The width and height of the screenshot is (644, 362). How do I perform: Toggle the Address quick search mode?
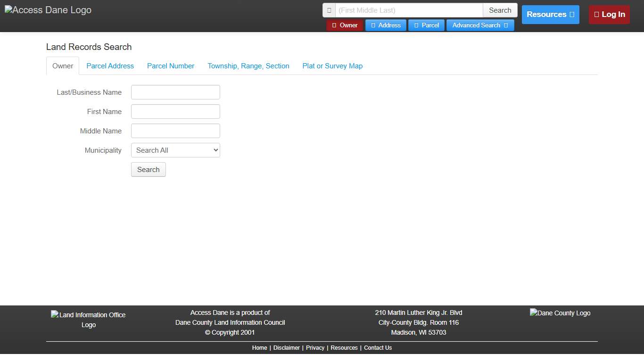coord(386,25)
